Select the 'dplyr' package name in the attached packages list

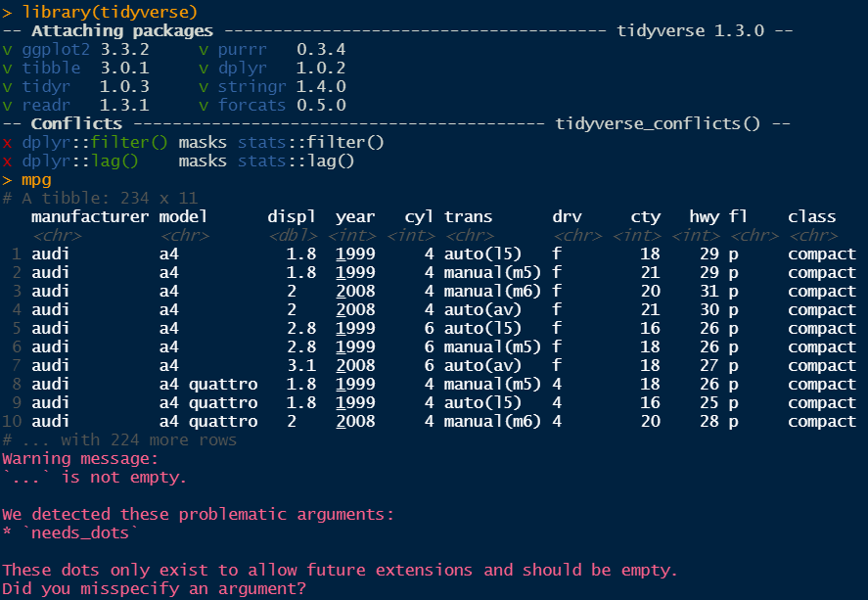click(242, 69)
